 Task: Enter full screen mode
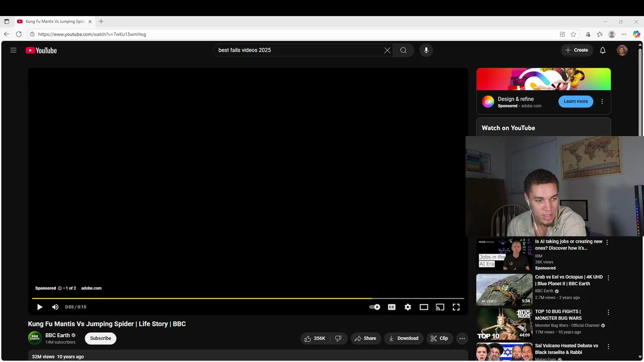[x=456, y=307]
